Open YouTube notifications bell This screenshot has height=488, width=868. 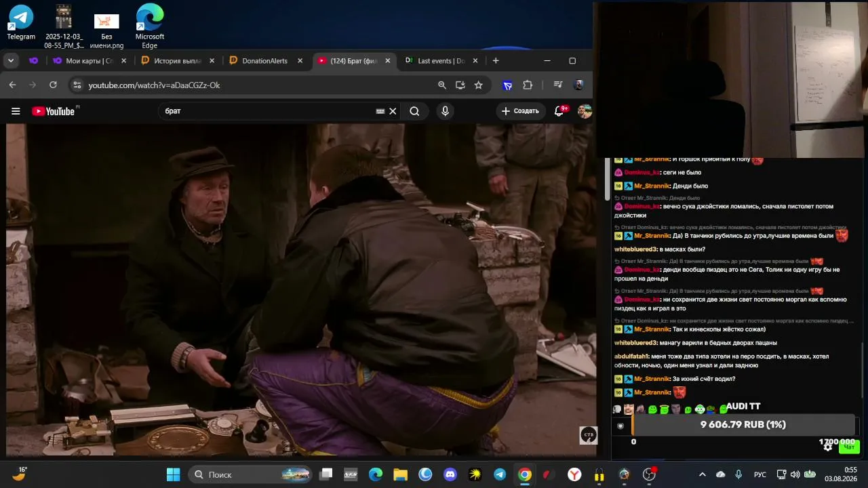click(559, 111)
